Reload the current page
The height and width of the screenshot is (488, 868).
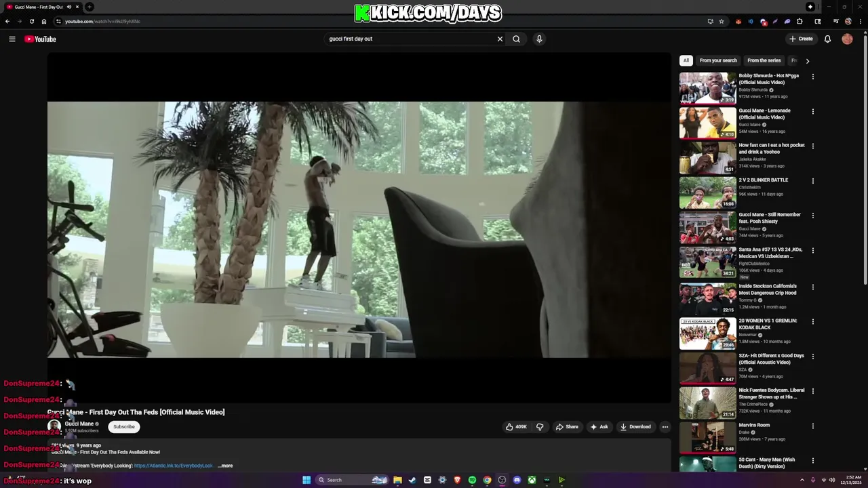[31, 21]
